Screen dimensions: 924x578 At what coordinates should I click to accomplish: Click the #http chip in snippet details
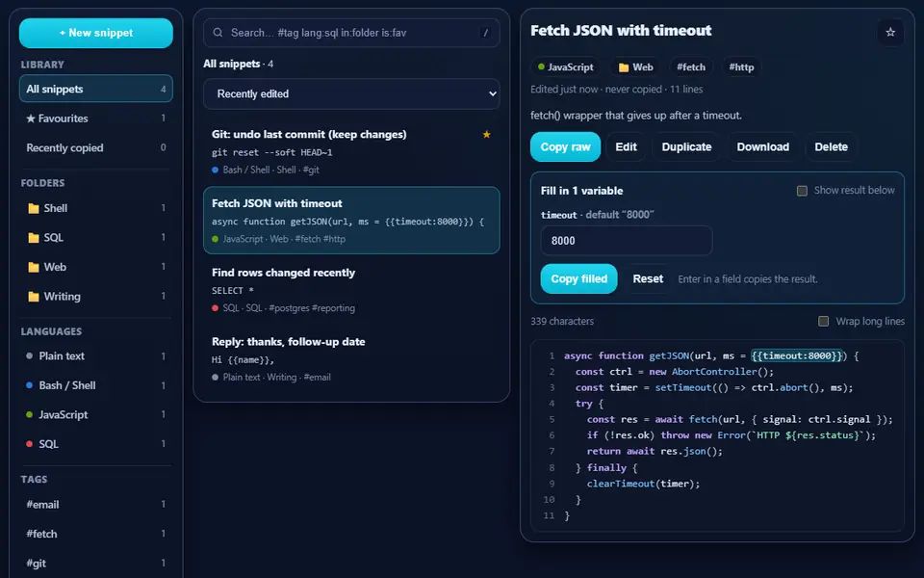click(x=741, y=67)
